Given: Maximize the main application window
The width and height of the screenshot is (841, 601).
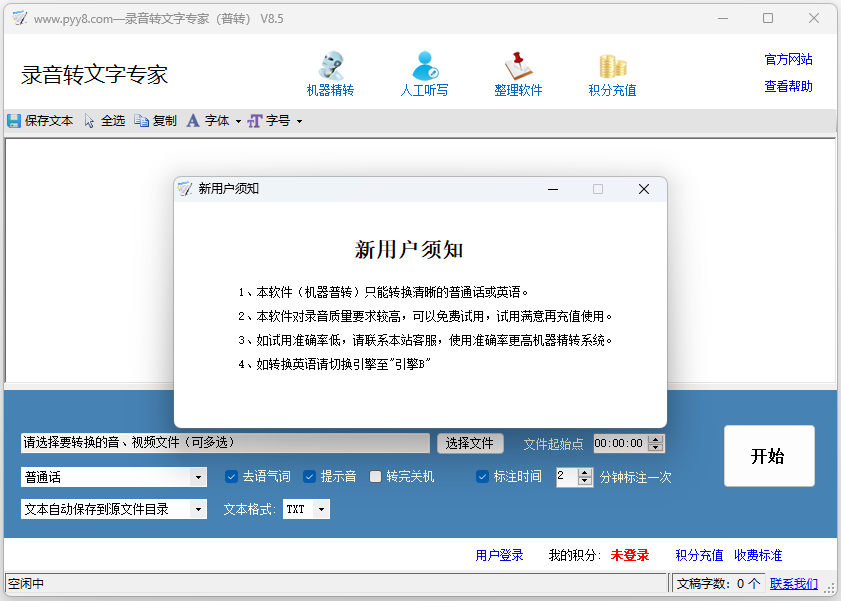Looking at the screenshot, I should coord(768,18).
